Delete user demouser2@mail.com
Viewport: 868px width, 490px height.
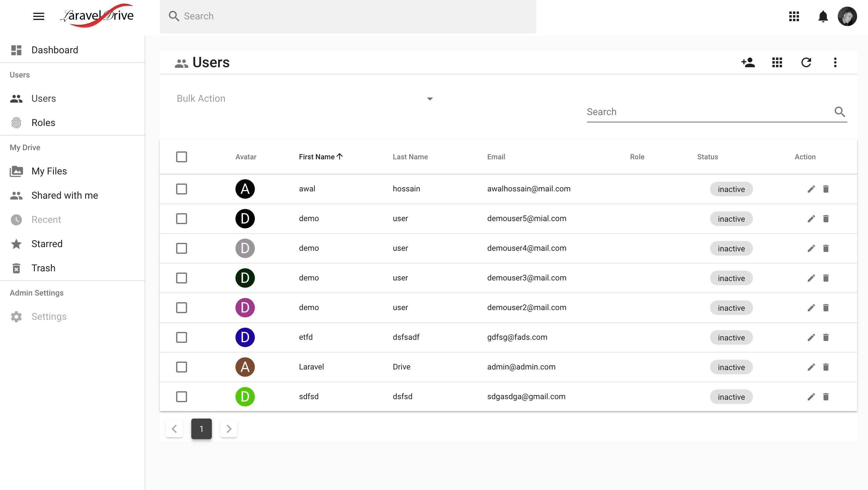(826, 308)
